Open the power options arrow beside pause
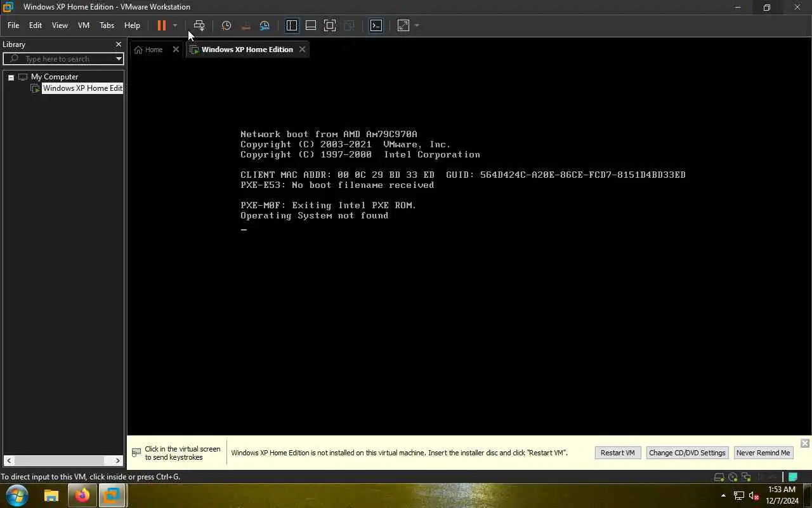The height and width of the screenshot is (508, 812). [175, 25]
